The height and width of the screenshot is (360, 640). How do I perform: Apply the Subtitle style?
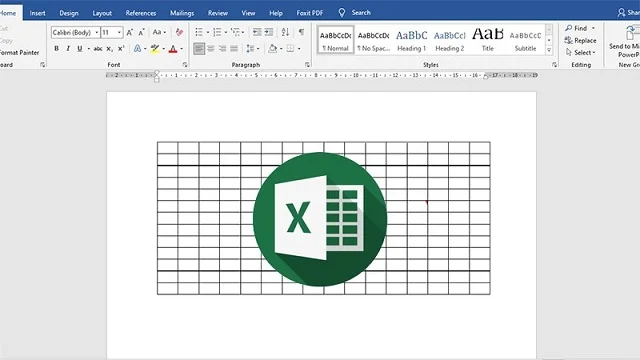[x=525, y=40]
